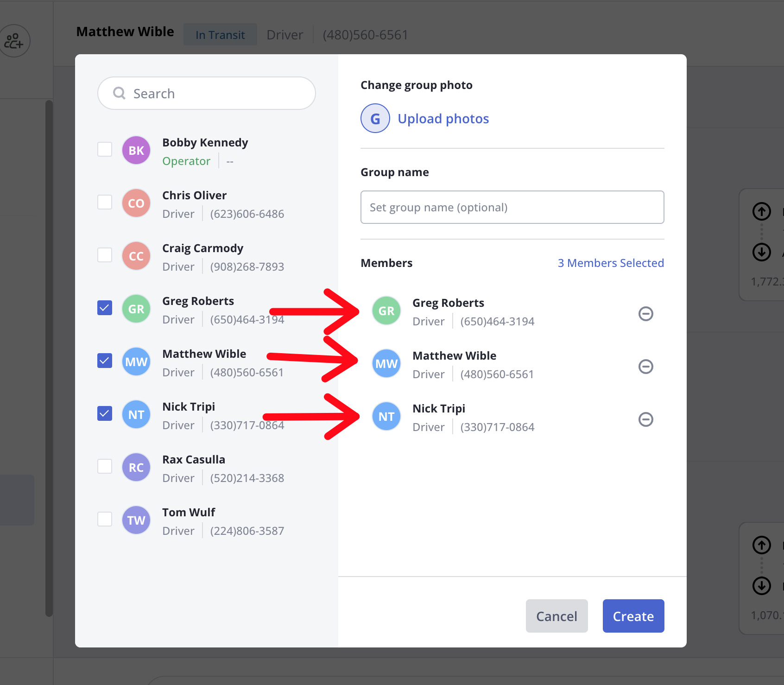Click the search magnifier icon

(x=119, y=93)
